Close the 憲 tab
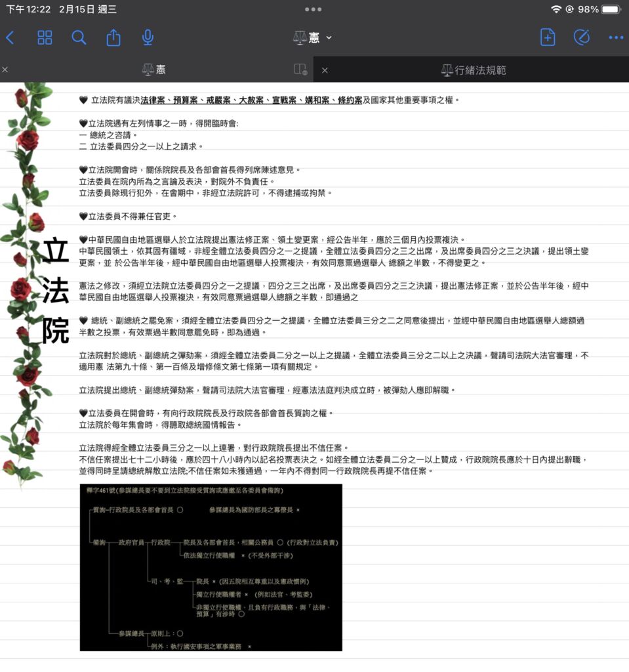This screenshot has width=629, height=672. click(5, 70)
